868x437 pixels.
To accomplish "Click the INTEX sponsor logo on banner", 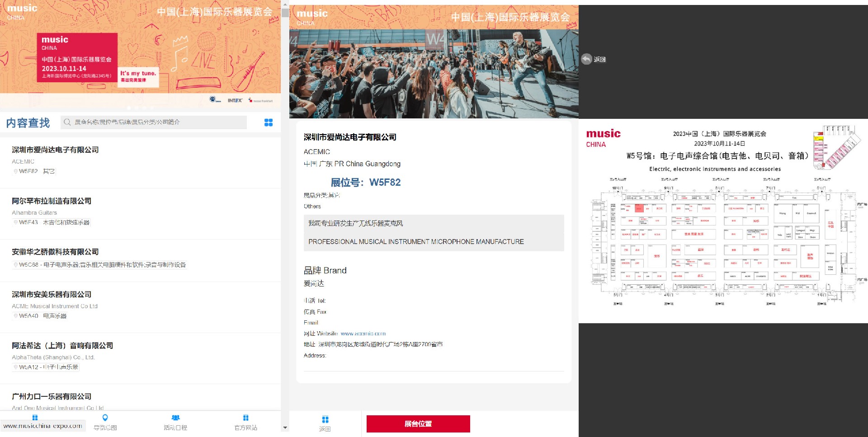I will tap(235, 100).
